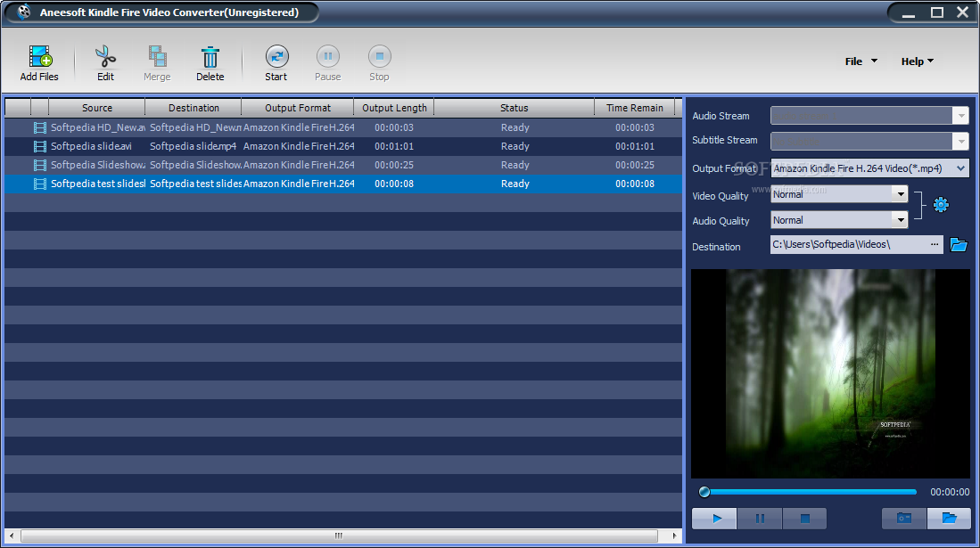The image size is (980, 548).
Task: Pause the preview player
Action: [x=760, y=518]
